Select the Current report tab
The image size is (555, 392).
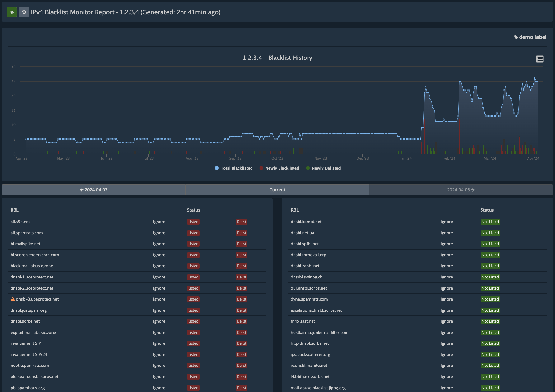(277, 190)
